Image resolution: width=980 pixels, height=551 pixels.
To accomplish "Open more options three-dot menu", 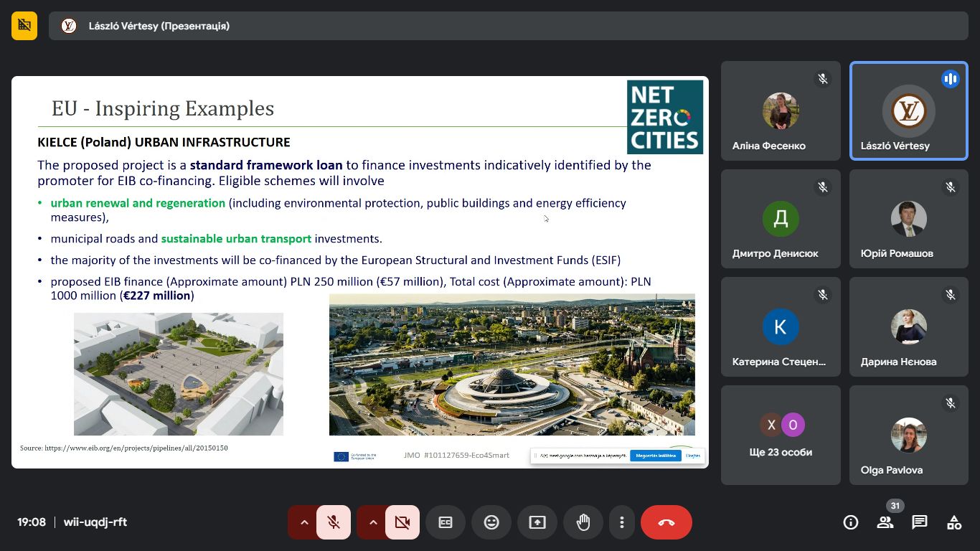I will pyautogui.click(x=623, y=522).
